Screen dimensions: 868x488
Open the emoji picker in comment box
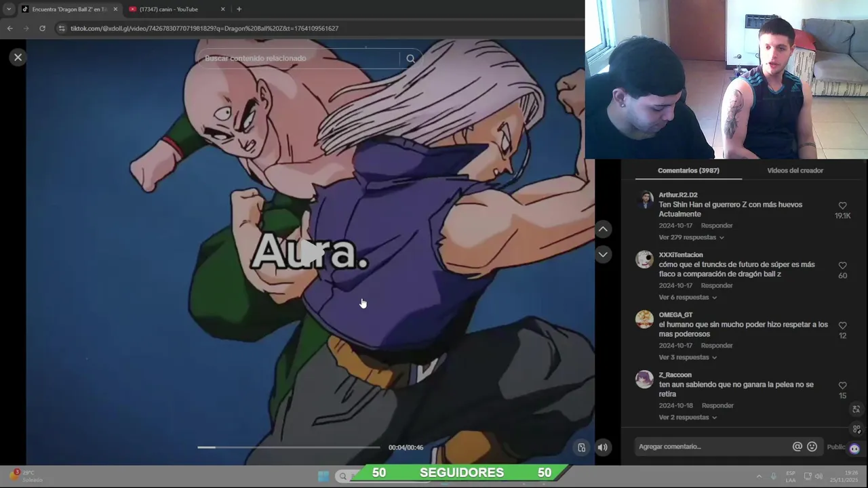click(812, 447)
